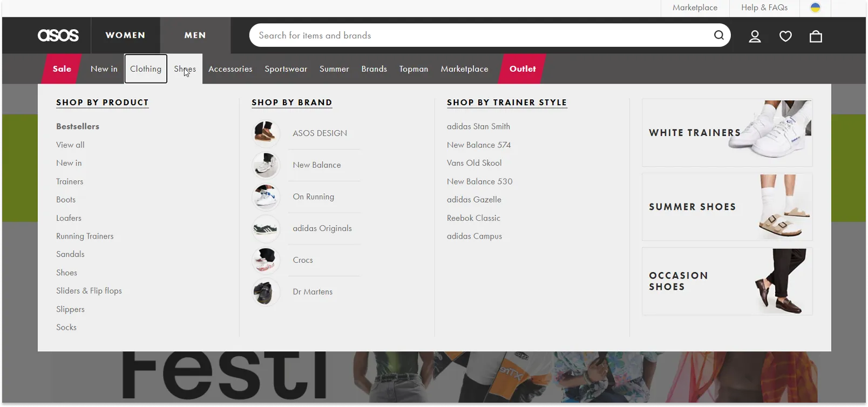This screenshot has height=407, width=868.
Task: Open the Saved Items heart icon
Action: tap(785, 36)
